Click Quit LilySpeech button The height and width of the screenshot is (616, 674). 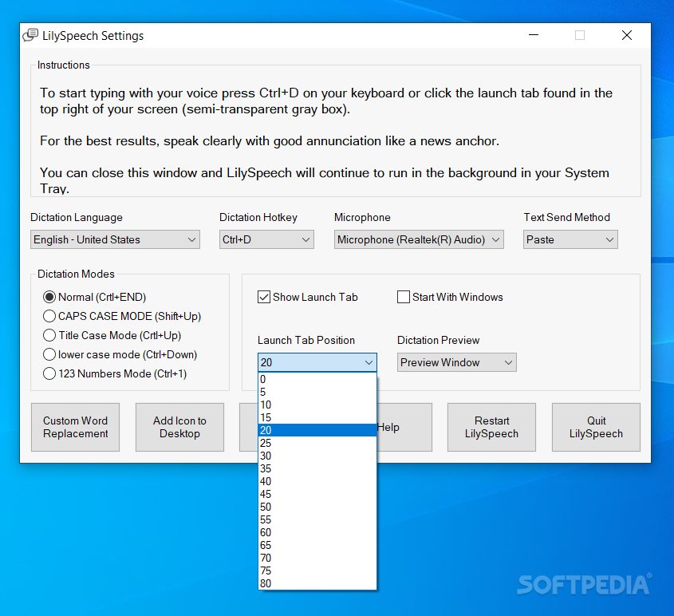(596, 427)
